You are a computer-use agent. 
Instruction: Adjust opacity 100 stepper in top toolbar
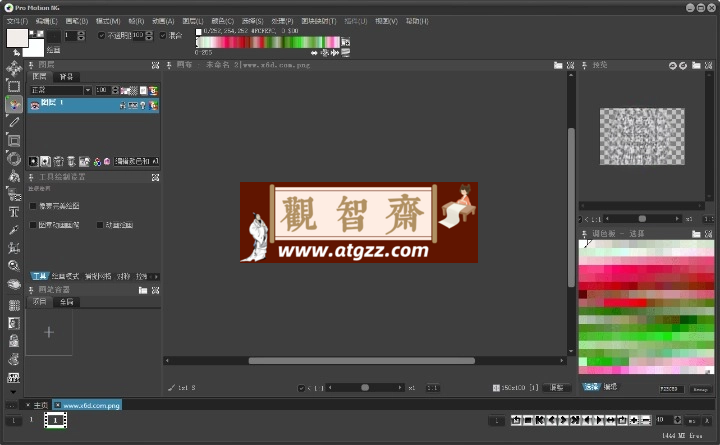[149, 35]
